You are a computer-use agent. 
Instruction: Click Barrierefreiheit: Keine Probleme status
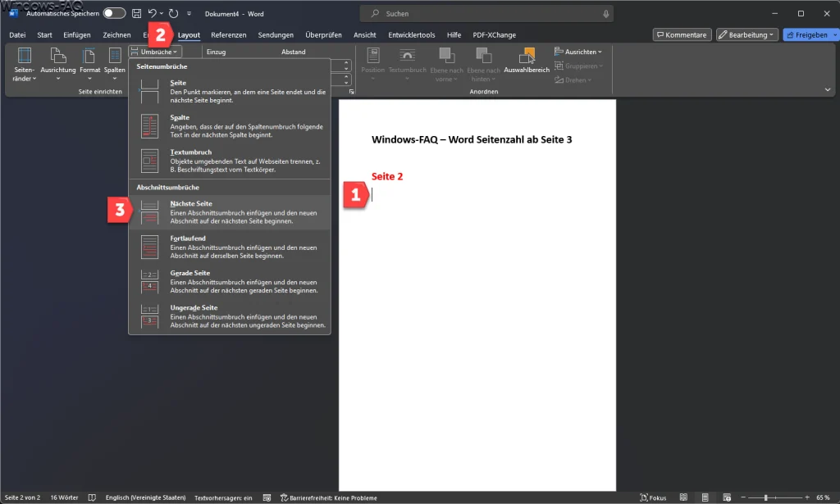tap(329, 497)
